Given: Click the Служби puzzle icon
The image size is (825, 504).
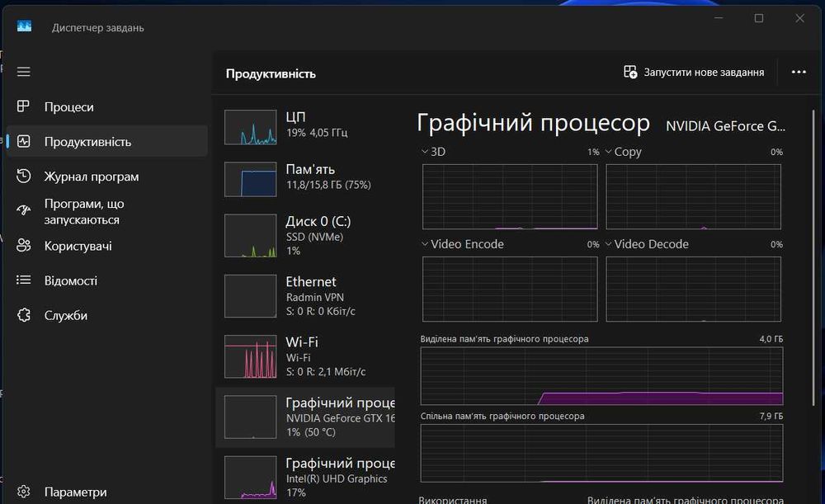Looking at the screenshot, I should coord(24,315).
